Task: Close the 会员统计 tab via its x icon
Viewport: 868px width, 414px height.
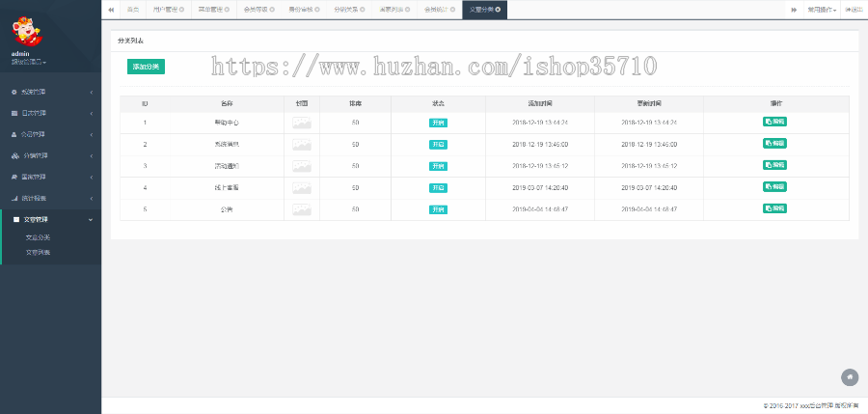Action: [x=451, y=10]
